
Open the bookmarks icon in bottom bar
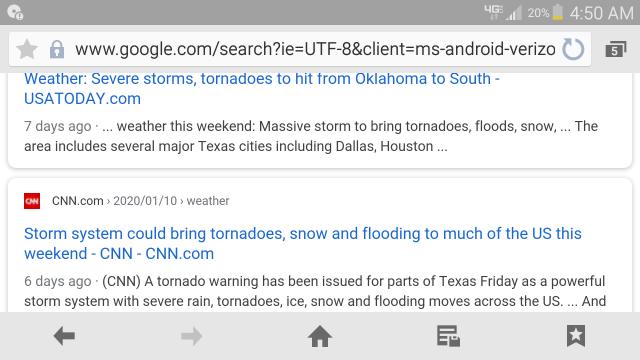[x=576, y=336]
